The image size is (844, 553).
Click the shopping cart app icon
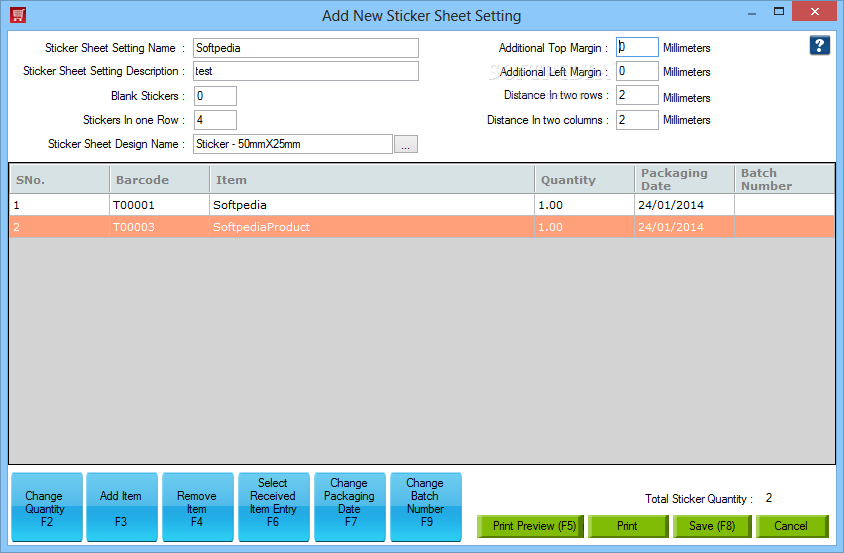(18, 15)
